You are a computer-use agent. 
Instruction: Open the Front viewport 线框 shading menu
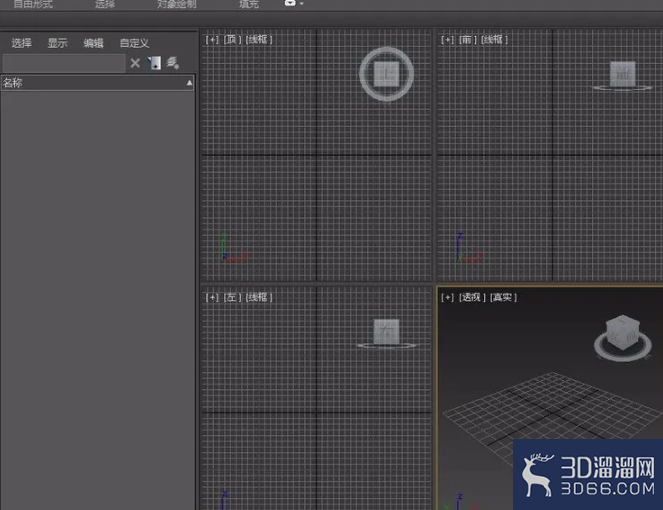494,40
